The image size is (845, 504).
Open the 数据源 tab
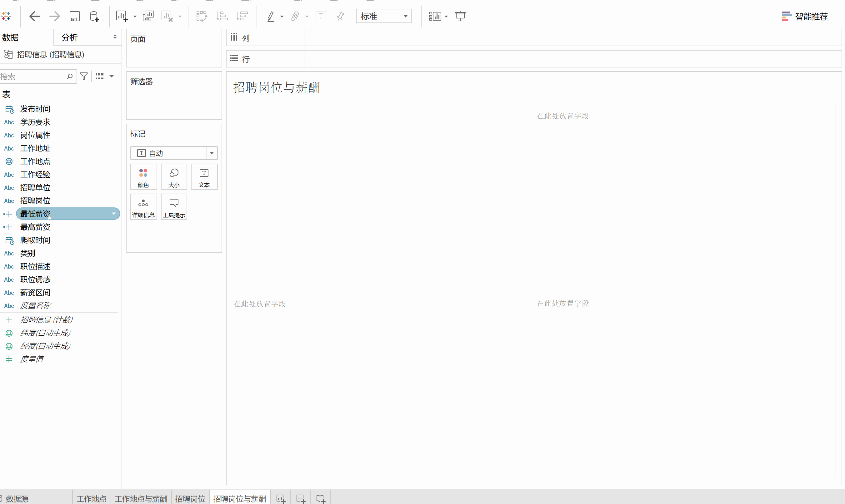click(17, 499)
